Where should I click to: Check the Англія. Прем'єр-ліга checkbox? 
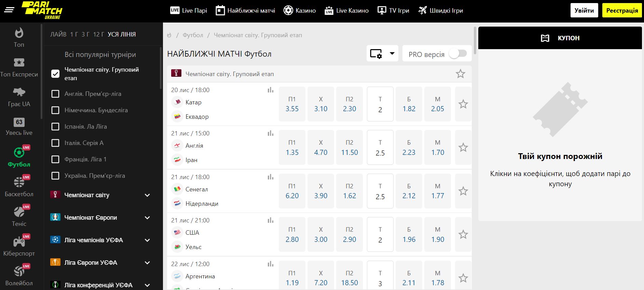tap(55, 94)
